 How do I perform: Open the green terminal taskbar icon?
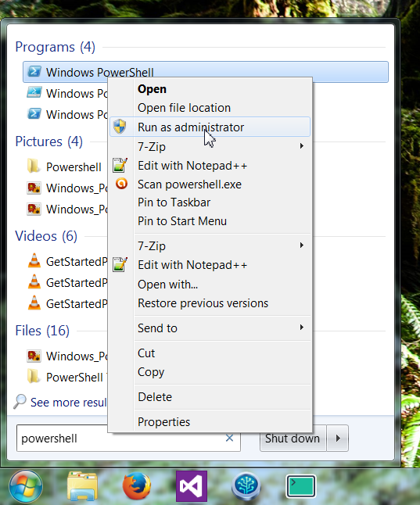[x=301, y=486]
